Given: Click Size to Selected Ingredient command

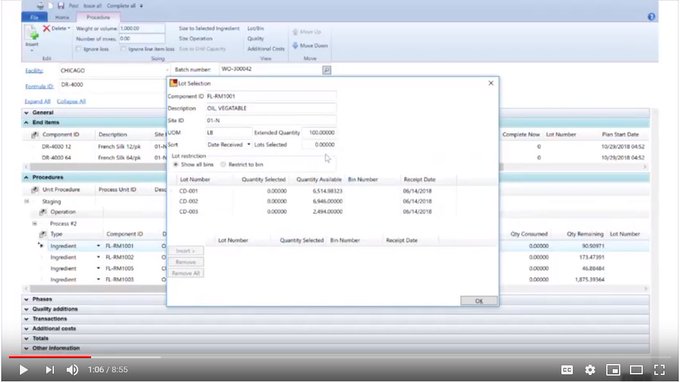Looking at the screenshot, I should pyautogui.click(x=209, y=28).
